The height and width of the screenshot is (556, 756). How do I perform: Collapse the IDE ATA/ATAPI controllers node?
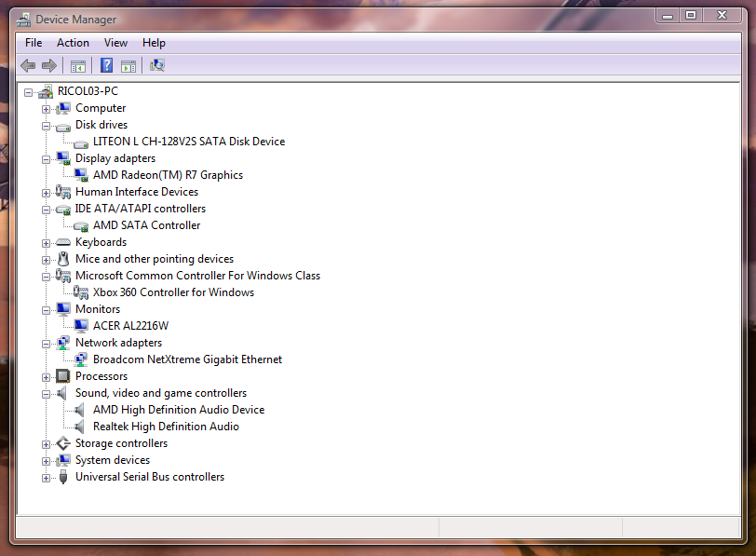[47, 210]
